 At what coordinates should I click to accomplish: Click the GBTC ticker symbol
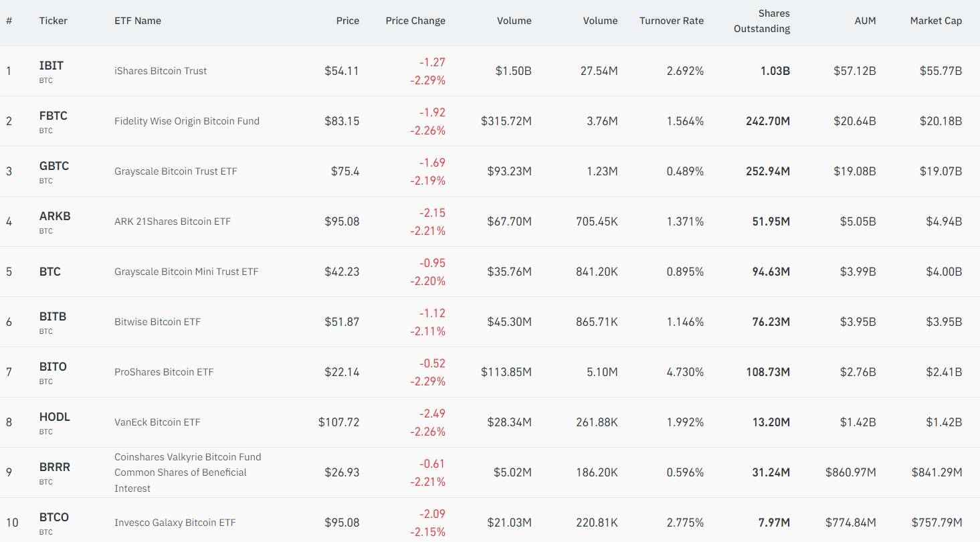click(54, 166)
